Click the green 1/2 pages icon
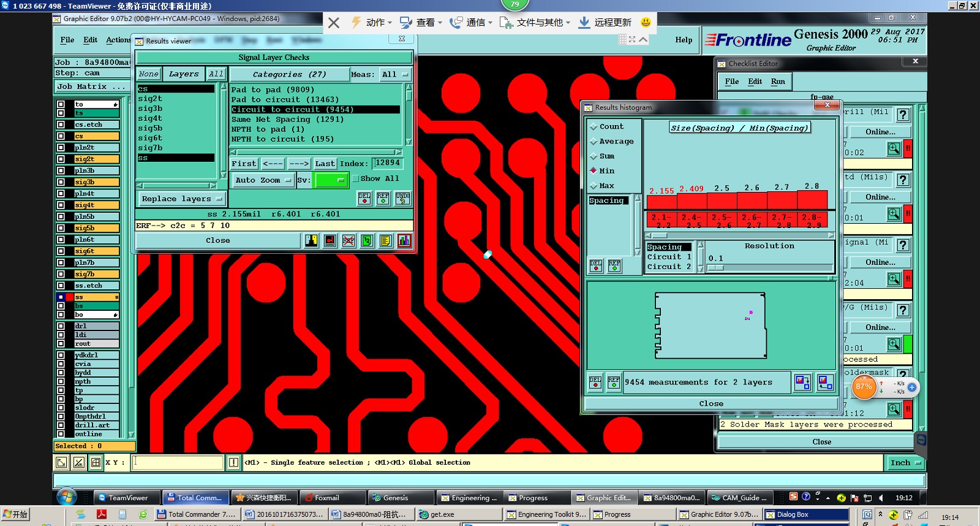 [x=367, y=240]
